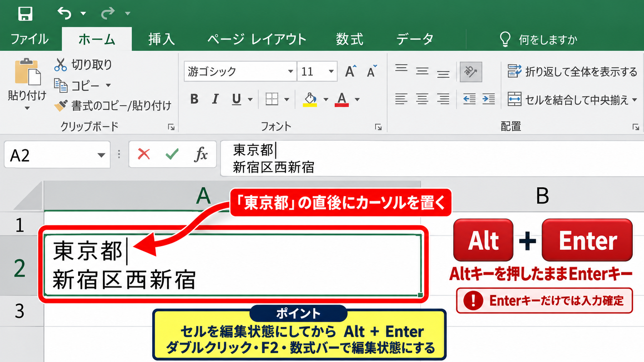The height and width of the screenshot is (362, 644).
Task: Click 書式のコピー/貼り付け format painter
Action: click(113, 105)
